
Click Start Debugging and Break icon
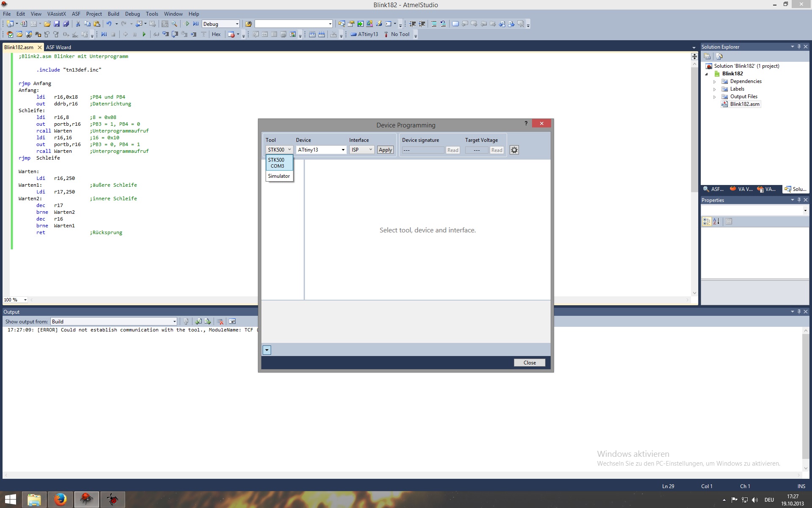pyautogui.click(x=196, y=24)
